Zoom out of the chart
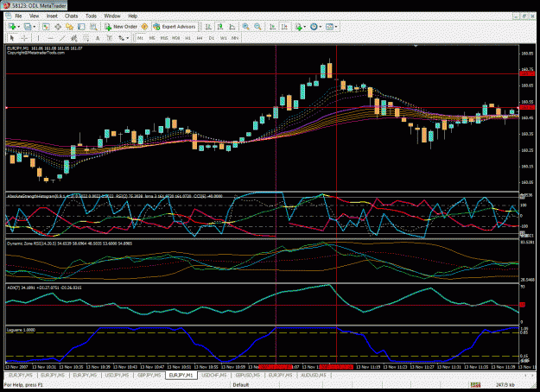The width and height of the screenshot is (540, 392). pos(257,27)
